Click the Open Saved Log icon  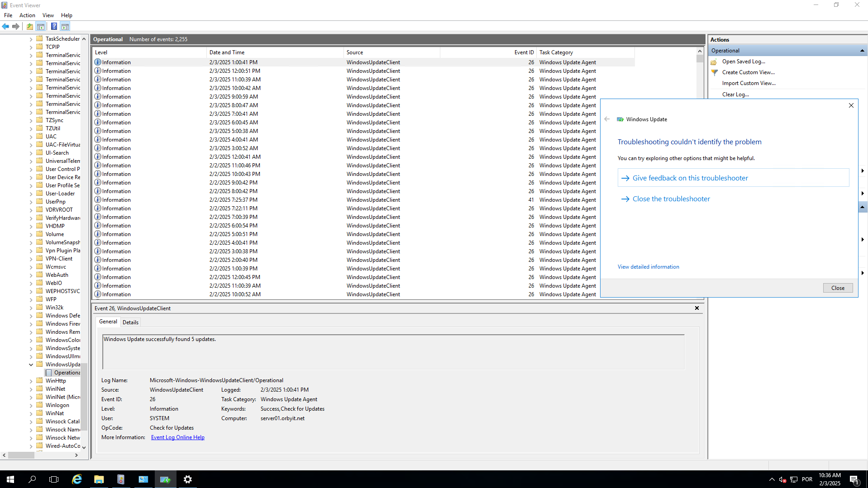[714, 62]
